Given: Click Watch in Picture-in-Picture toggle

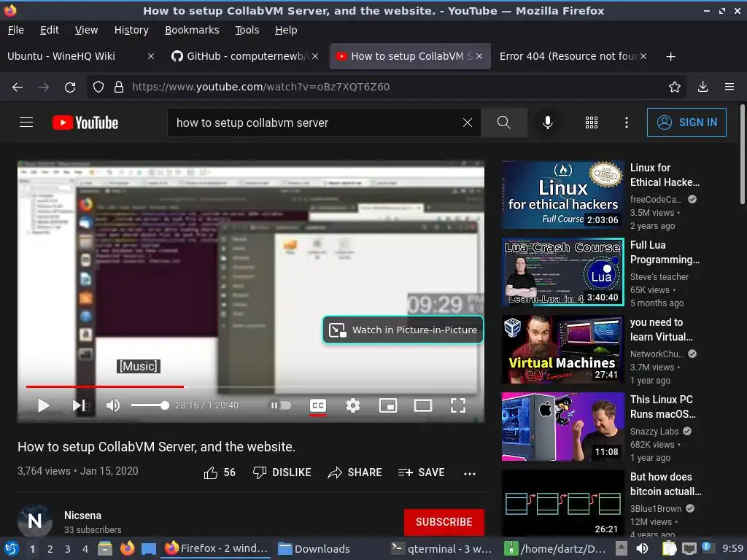Looking at the screenshot, I should (403, 330).
